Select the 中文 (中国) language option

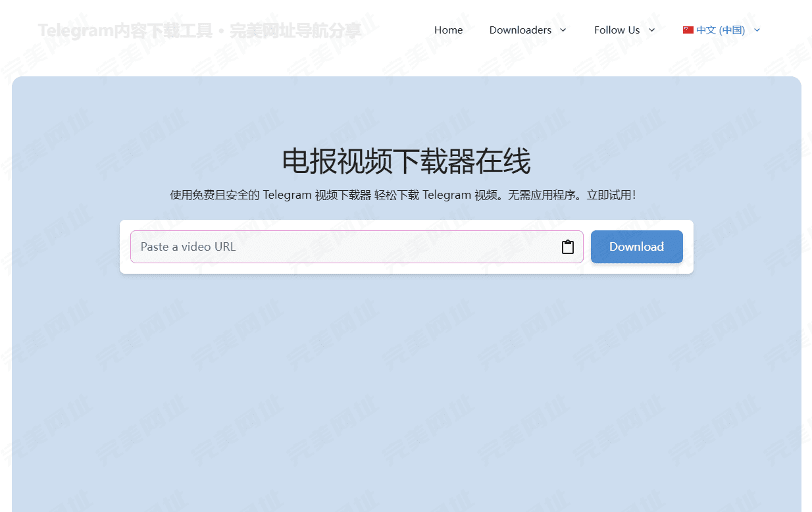tap(721, 30)
